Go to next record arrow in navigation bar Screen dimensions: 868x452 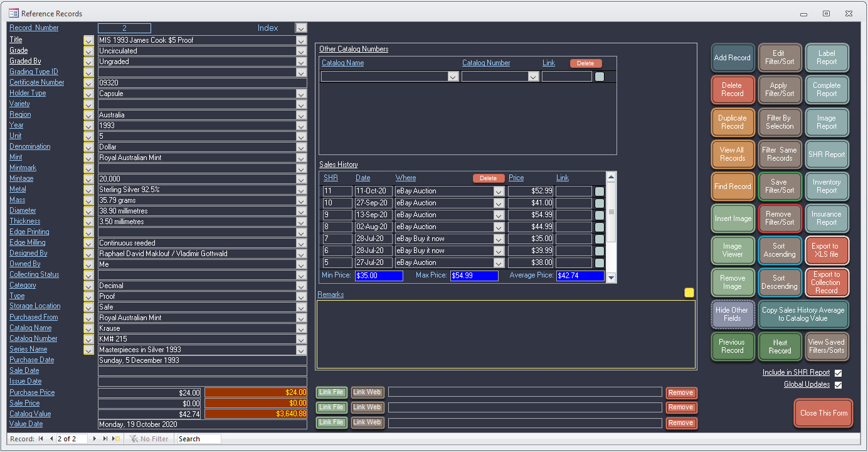coord(95,439)
